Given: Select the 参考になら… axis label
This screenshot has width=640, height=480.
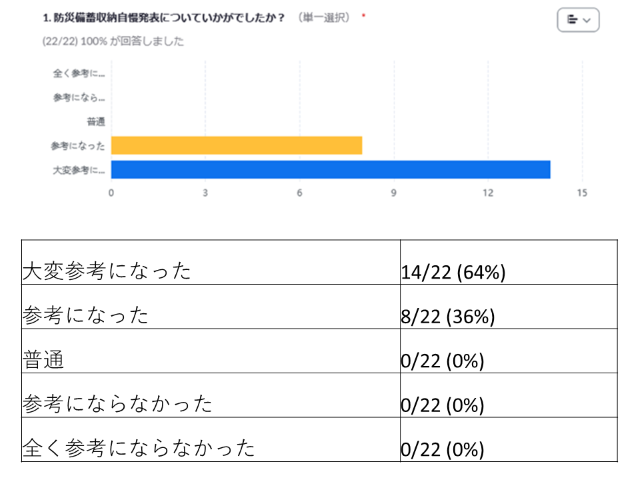Looking at the screenshot, I should (78, 97).
